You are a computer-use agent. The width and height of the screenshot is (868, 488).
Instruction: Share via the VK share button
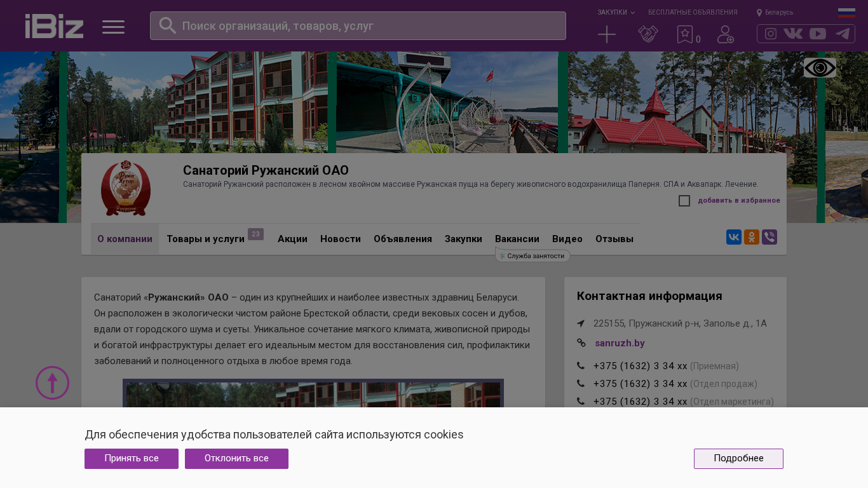pos(734,237)
